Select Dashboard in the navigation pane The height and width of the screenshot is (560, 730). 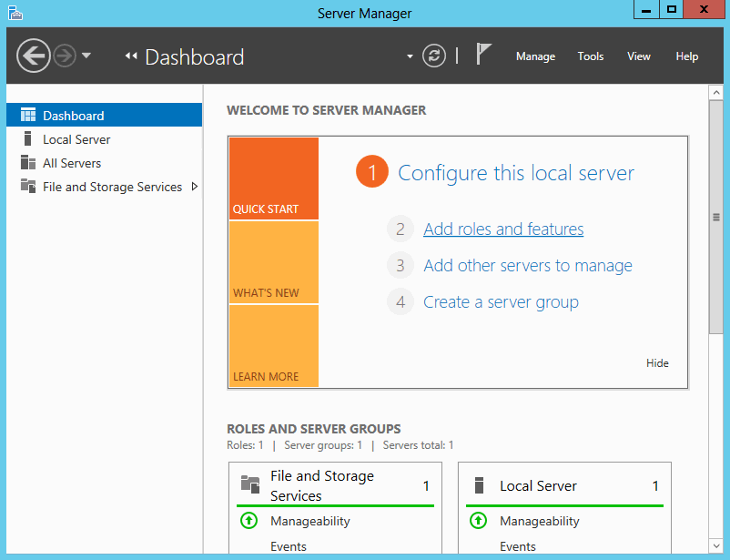coord(105,115)
